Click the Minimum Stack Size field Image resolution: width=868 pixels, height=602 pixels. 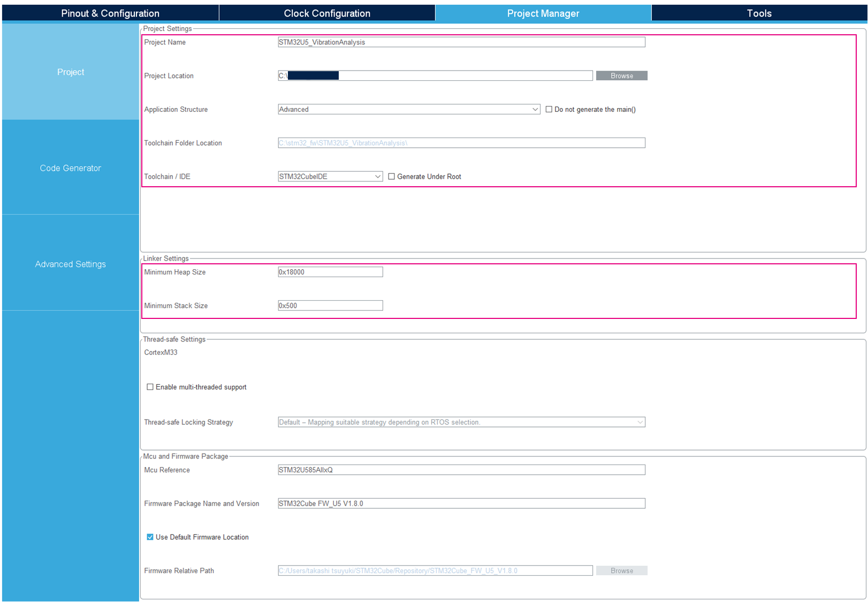pos(330,306)
